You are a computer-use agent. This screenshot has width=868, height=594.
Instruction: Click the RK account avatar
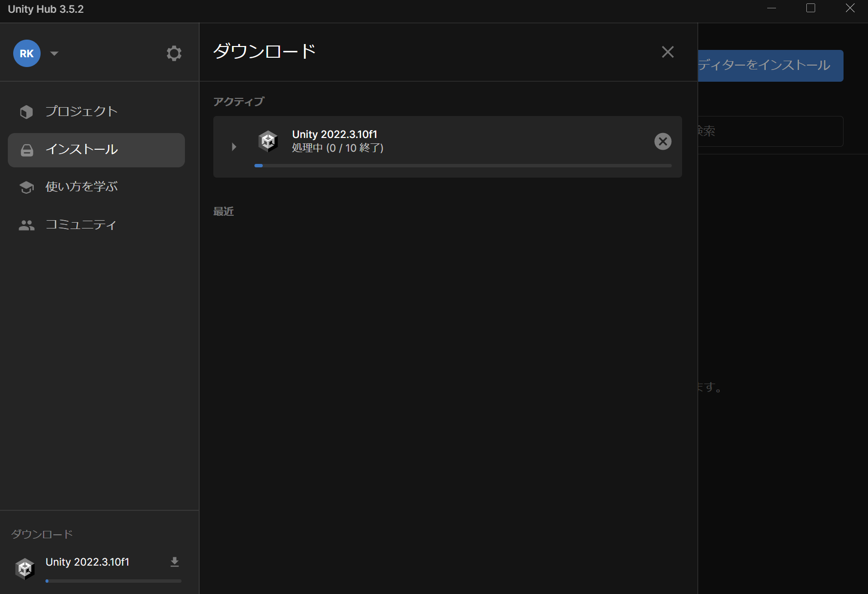pyautogui.click(x=26, y=53)
